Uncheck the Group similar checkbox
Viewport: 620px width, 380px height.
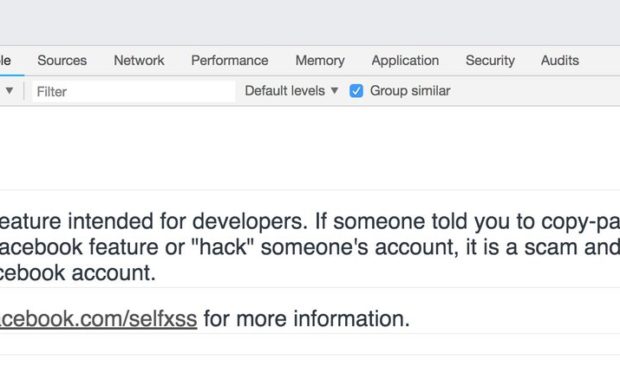[356, 91]
